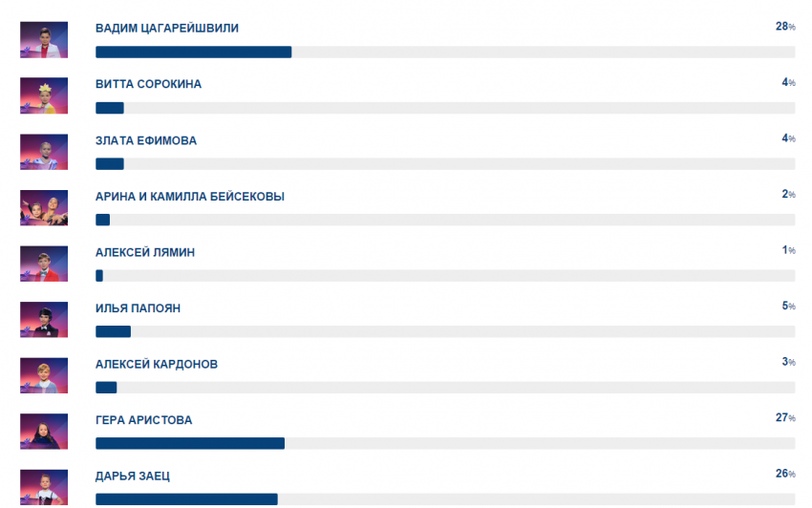Click Вадим Цагарейшвили's 28% vote bar

[x=193, y=52]
